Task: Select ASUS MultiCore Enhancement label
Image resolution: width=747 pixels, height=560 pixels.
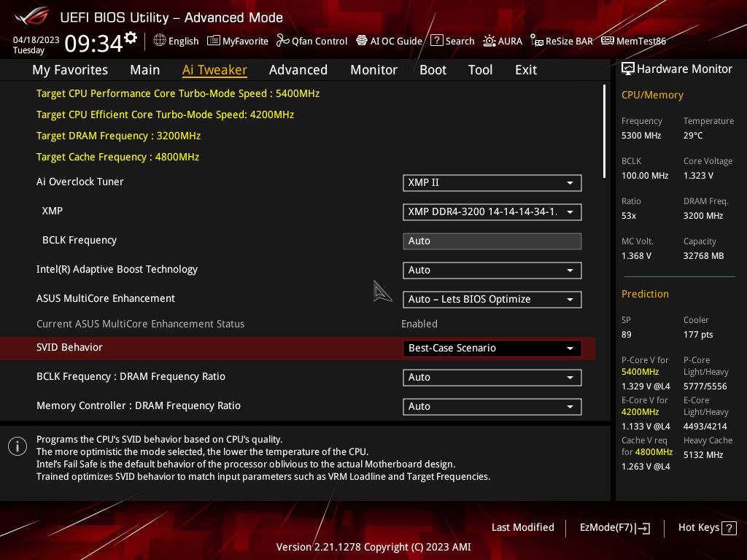Action: (x=106, y=298)
